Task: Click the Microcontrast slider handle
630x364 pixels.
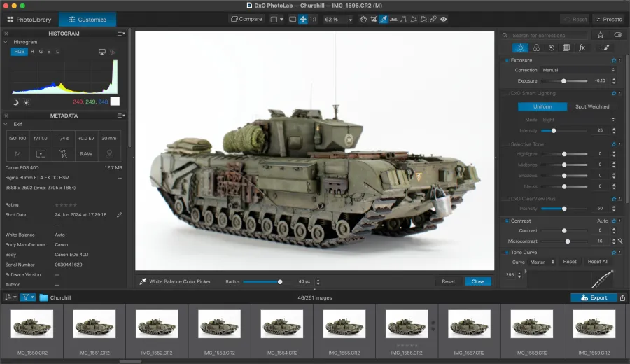Action: click(567, 241)
